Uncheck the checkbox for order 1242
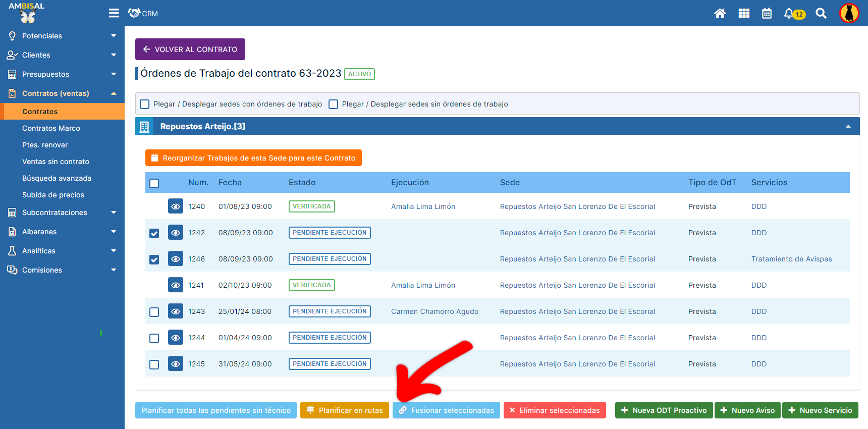Screen dimensions: 868x429 [x=154, y=233]
